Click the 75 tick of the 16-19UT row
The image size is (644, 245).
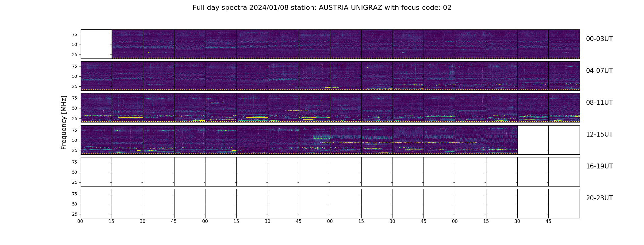click(x=75, y=162)
